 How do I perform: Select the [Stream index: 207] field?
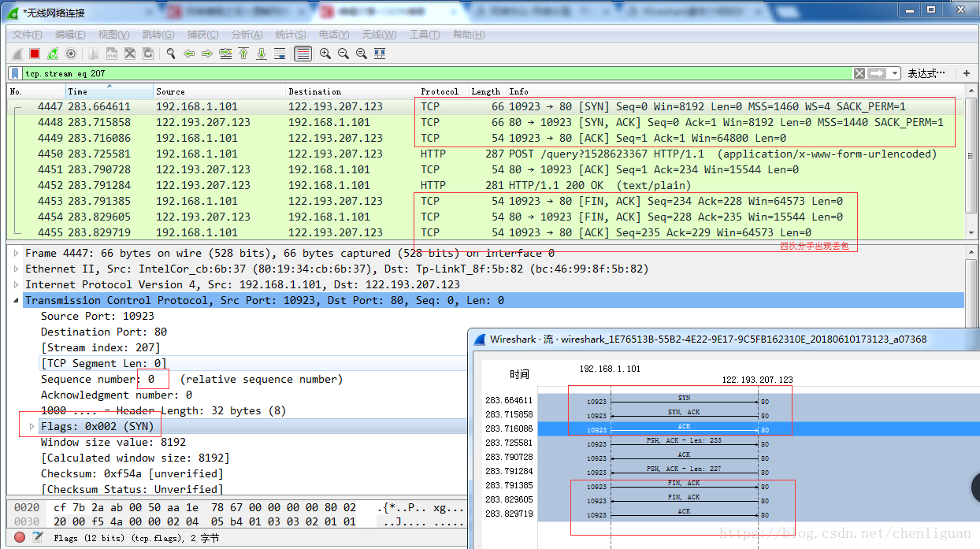pos(101,347)
